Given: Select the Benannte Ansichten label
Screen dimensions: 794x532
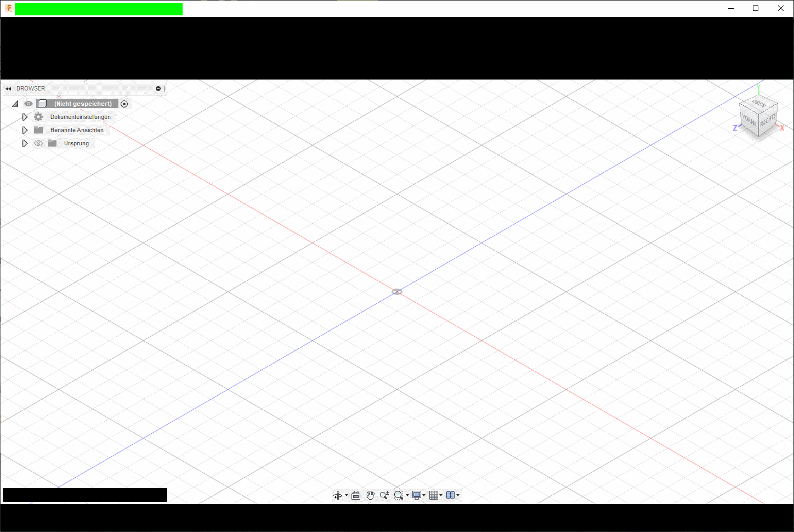Looking at the screenshot, I should (77, 130).
